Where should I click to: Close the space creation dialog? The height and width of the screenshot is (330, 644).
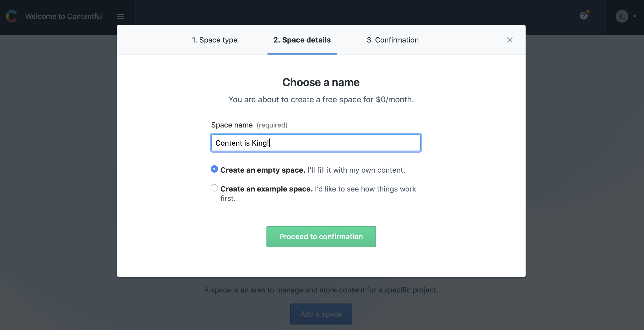click(x=510, y=40)
